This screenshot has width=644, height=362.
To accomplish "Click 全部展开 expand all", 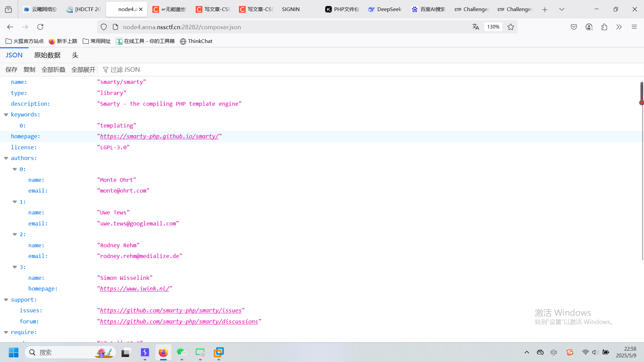I will [x=83, y=70].
